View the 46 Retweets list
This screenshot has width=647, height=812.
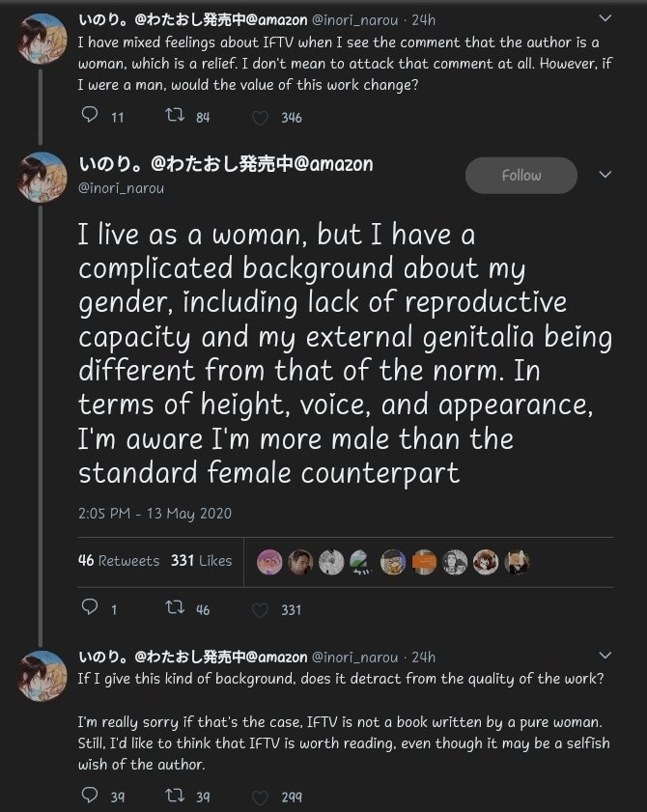pos(119,561)
